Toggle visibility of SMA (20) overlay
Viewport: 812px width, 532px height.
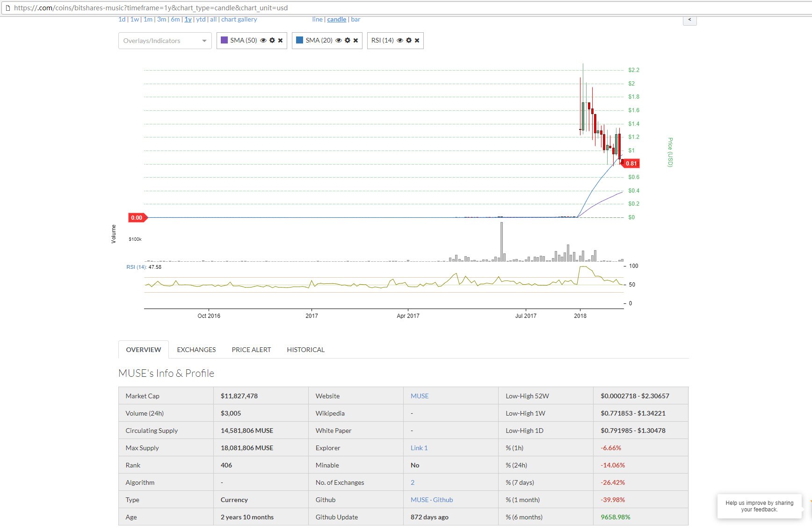click(339, 41)
